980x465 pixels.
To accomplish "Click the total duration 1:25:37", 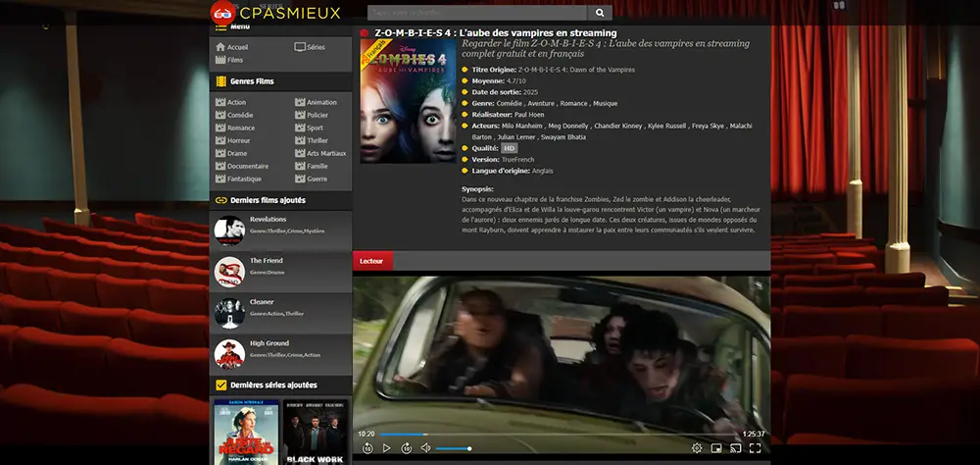I will pyautogui.click(x=754, y=434).
